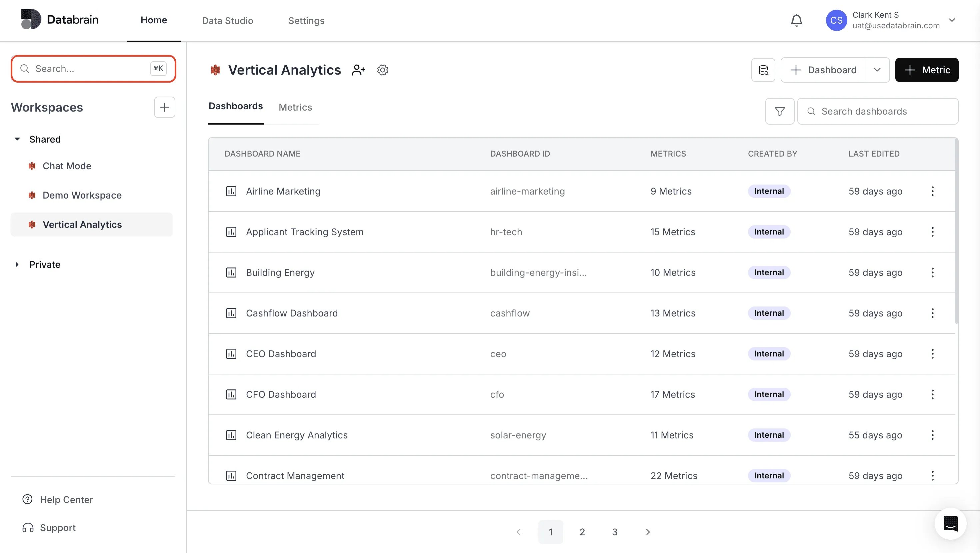
Task: Open row menu for Cashflow Dashboard
Action: pos(932,313)
